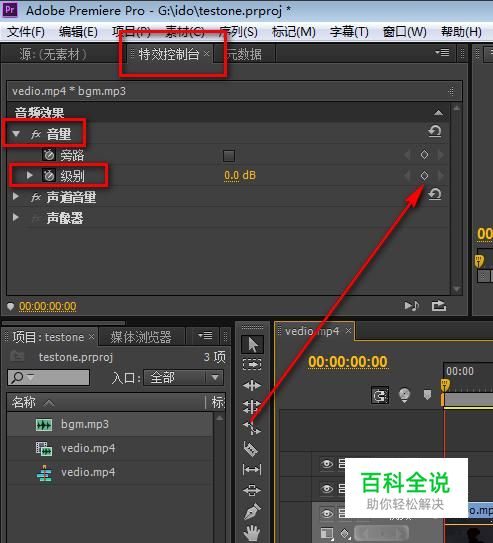This screenshot has width=493, height=543.
Task: Expand the 声像器 effect
Action: pyautogui.click(x=16, y=217)
